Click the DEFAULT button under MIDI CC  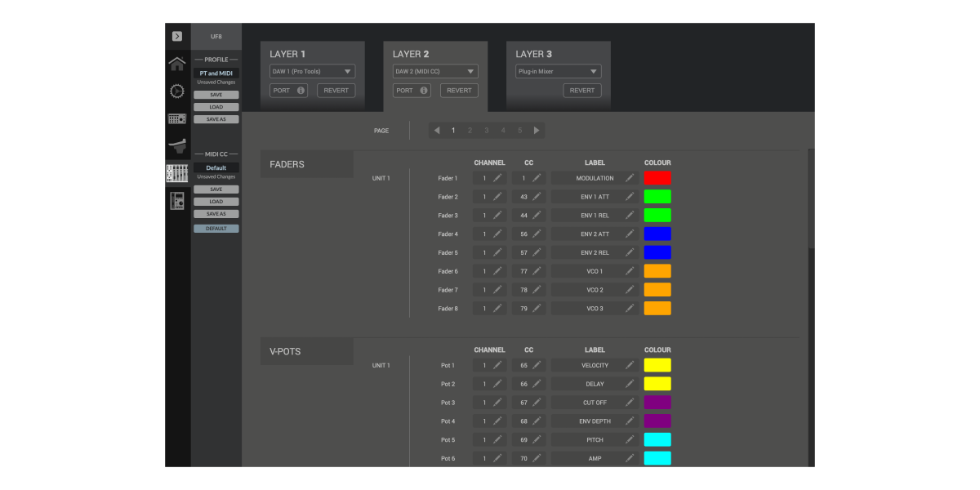[x=216, y=229]
